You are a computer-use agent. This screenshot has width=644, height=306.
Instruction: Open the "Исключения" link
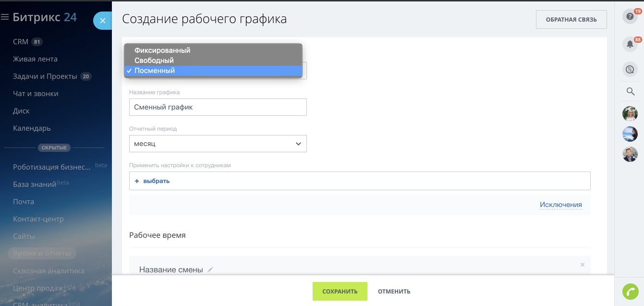[x=560, y=204]
